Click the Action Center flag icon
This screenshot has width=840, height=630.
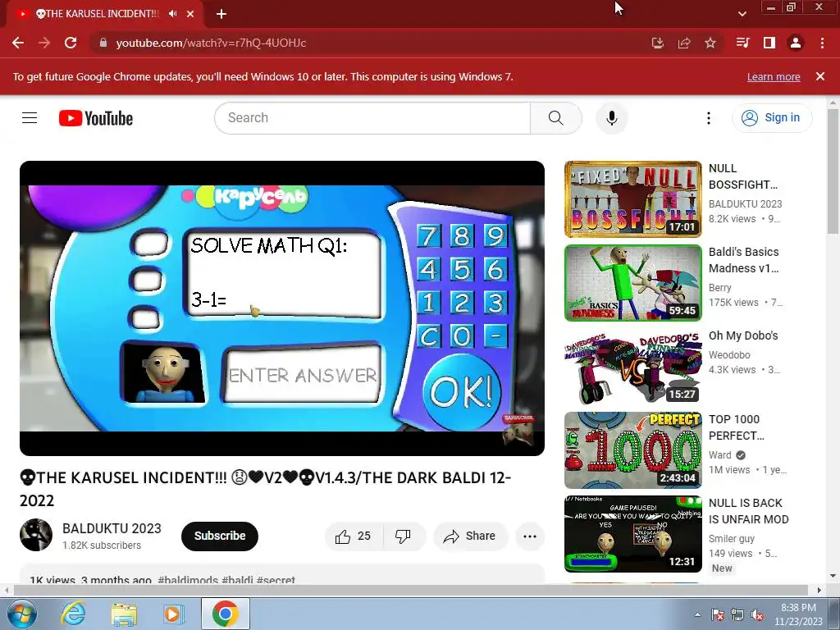[x=717, y=614]
